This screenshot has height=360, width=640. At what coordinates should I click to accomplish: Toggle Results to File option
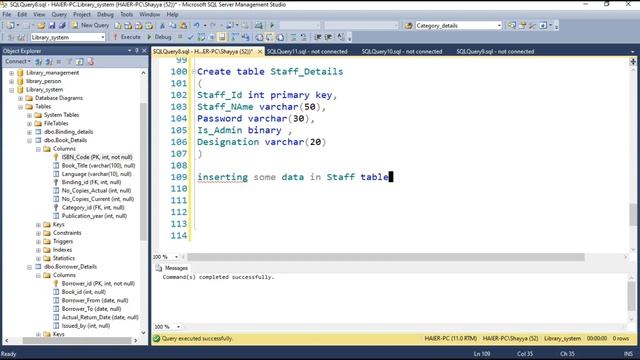pos(280,37)
